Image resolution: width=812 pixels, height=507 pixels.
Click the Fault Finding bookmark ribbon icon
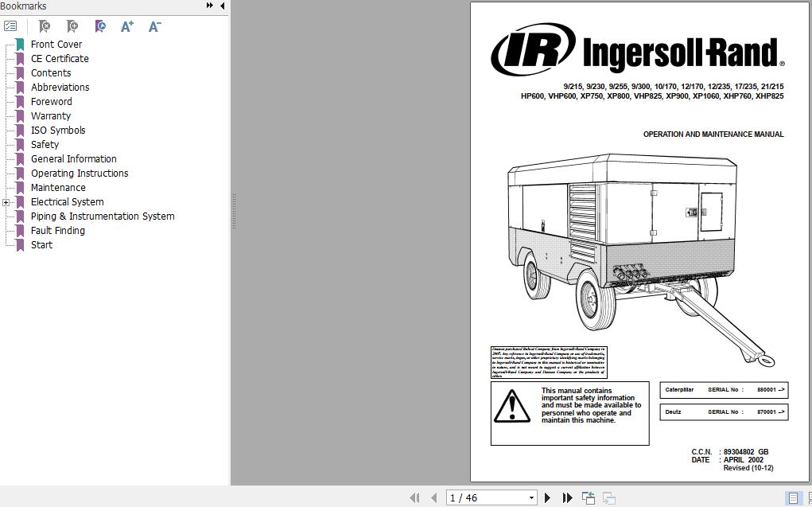(20, 231)
